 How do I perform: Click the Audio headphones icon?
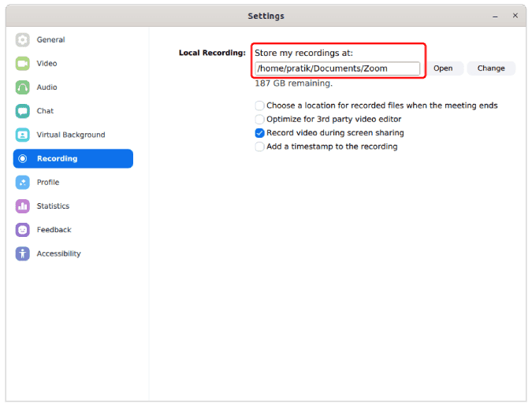point(23,87)
